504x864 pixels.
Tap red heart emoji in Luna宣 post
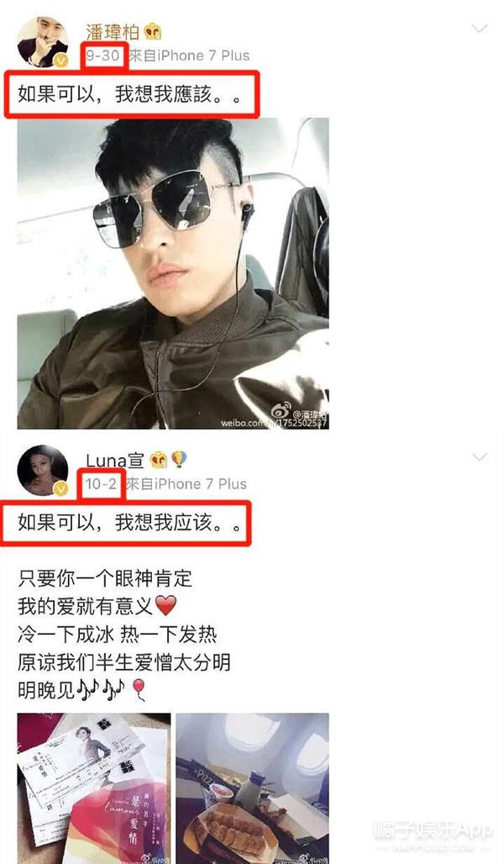(165, 606)
